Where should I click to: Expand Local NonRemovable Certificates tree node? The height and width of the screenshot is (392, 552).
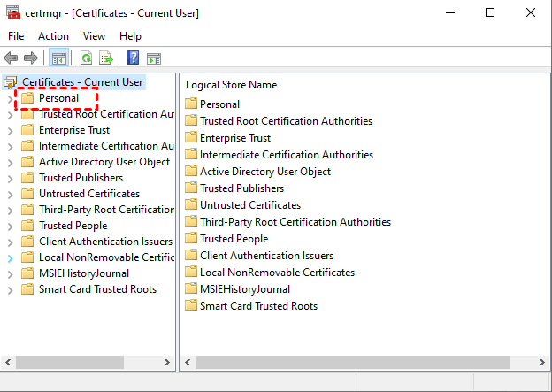click(x=11, y=257)
